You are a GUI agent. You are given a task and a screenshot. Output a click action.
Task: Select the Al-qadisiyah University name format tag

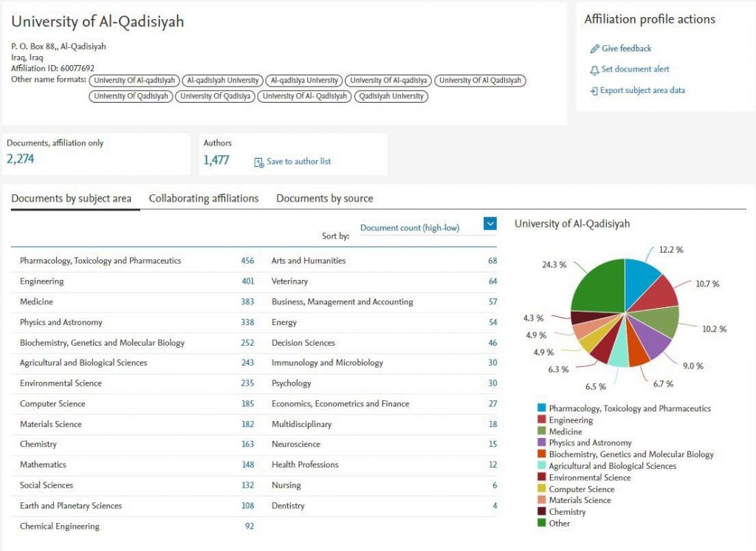pos(222,81)
